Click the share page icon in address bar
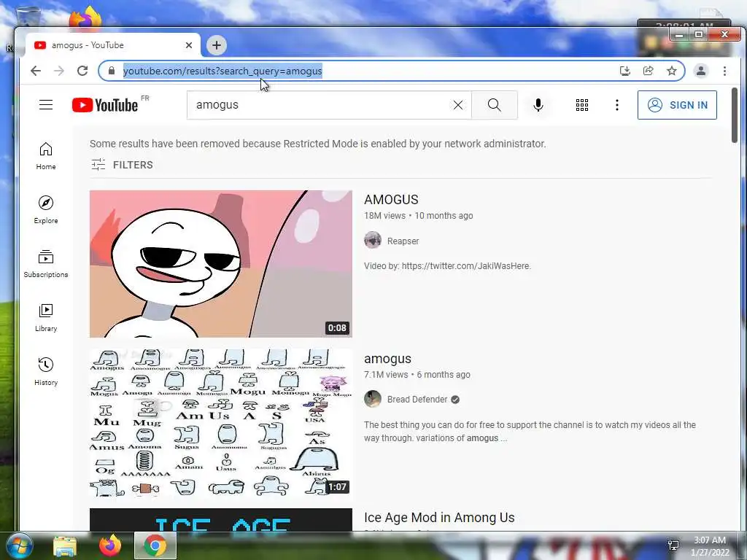This screenshot has height=560, width=747. [x=649, y=71]
